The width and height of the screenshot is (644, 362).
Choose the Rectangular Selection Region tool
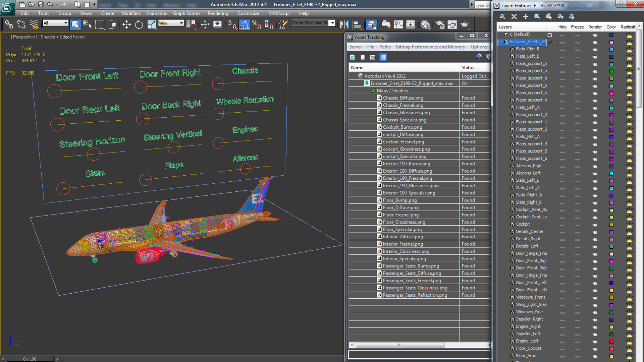(100, 24)
